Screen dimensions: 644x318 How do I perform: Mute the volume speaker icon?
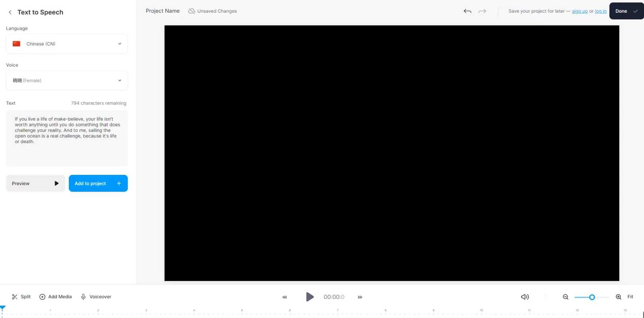tap(525, 297)
